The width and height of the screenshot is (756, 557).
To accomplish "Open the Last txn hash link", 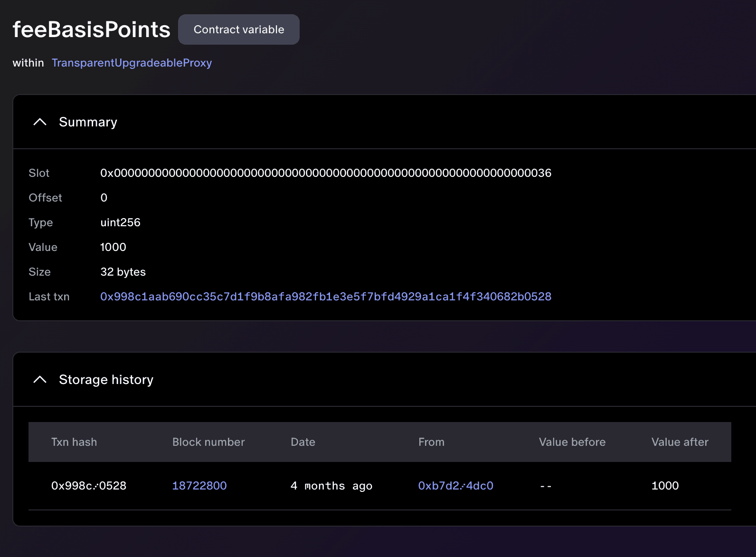I will click(x=325, y=297).
